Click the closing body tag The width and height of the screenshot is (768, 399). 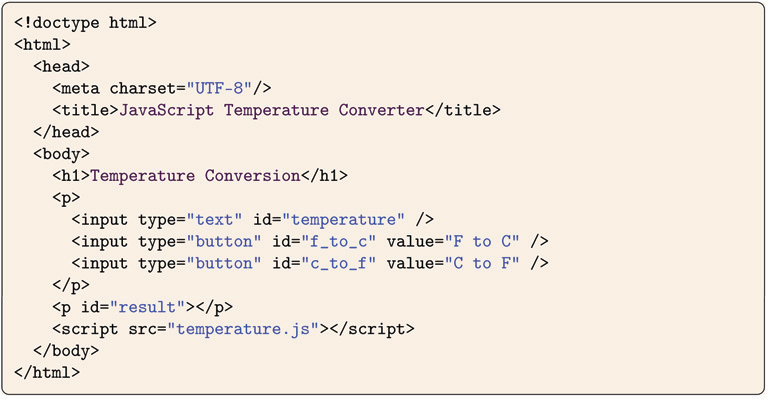[x=66, y=351]
